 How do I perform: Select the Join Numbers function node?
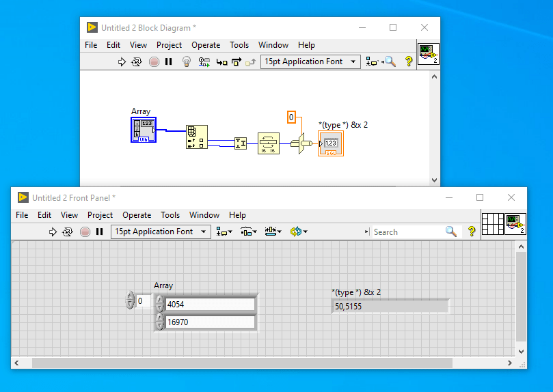click(x=241, y=143)
